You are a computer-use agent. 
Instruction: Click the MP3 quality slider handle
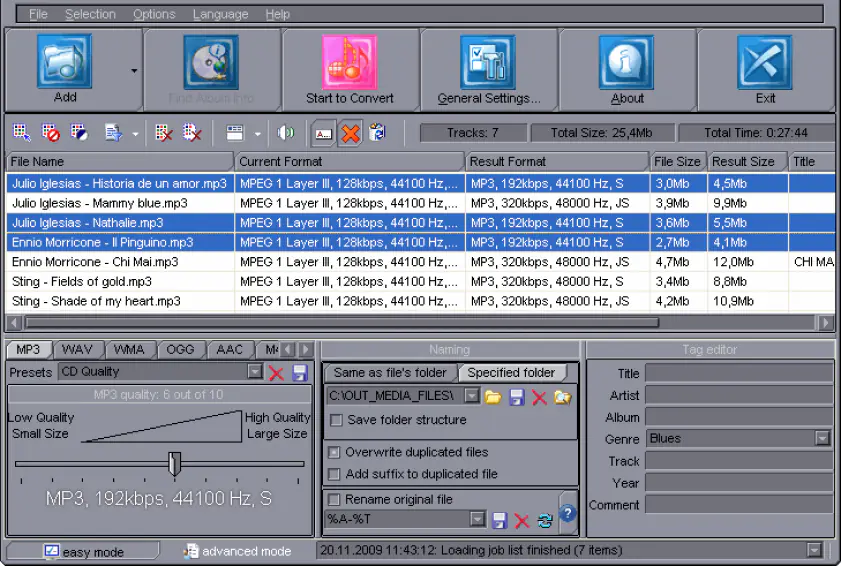175,464
